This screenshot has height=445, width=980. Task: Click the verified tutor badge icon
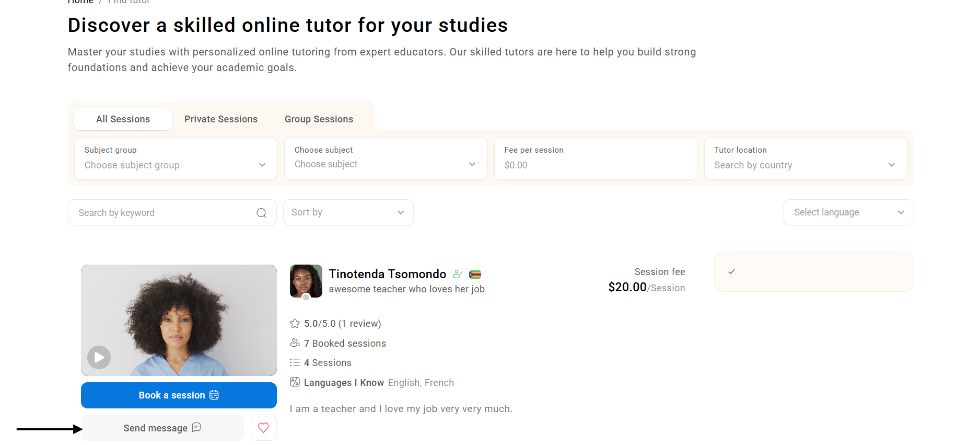[458, 274]
